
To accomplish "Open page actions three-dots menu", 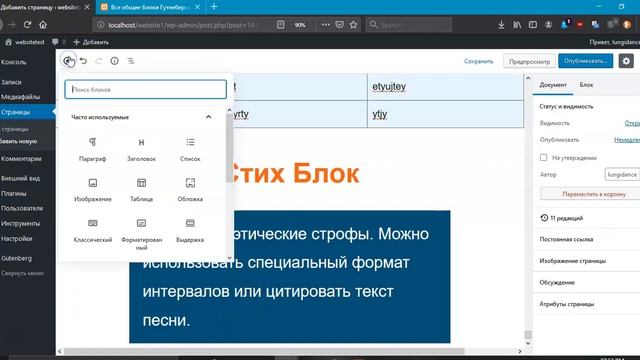I will click(325, 25).
